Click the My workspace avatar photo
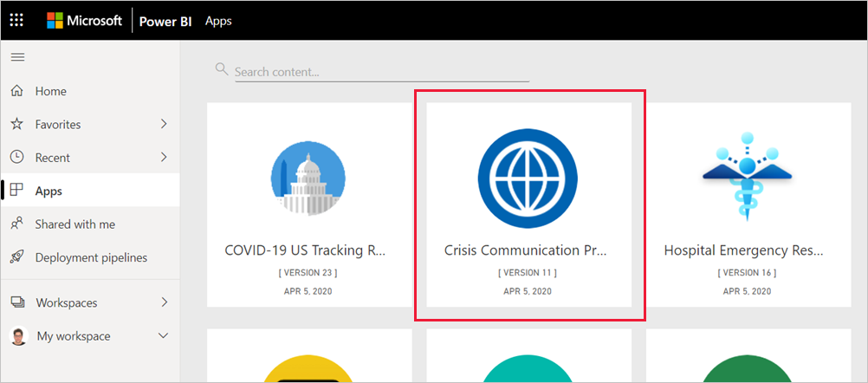Screen dimensions: 868x383 coord(18,336)
